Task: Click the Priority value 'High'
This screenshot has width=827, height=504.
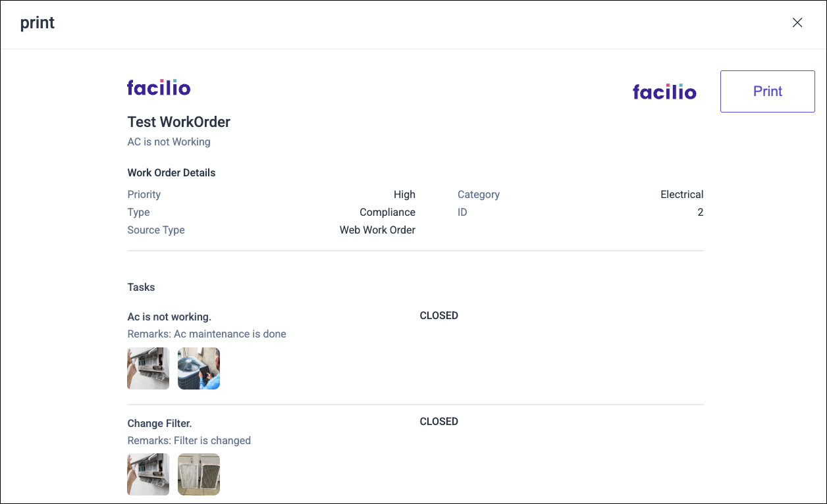Action: [x=404, y=195]
